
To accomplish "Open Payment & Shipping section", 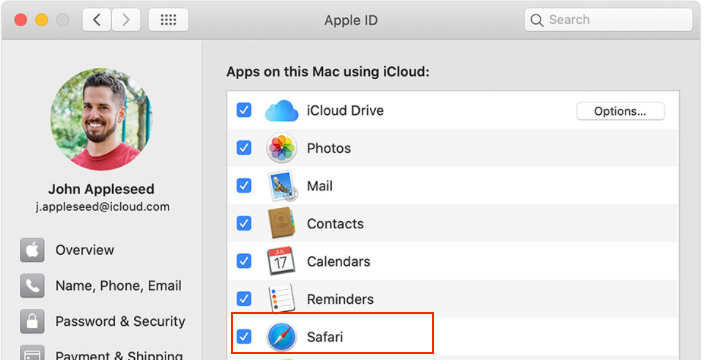I will (102, 353).
